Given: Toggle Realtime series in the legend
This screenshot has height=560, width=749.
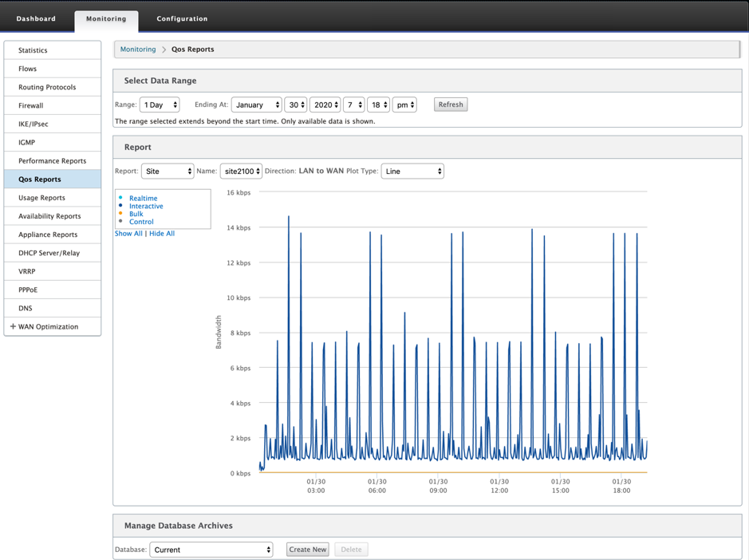Looking at the screenshot, I should (143, 199).
